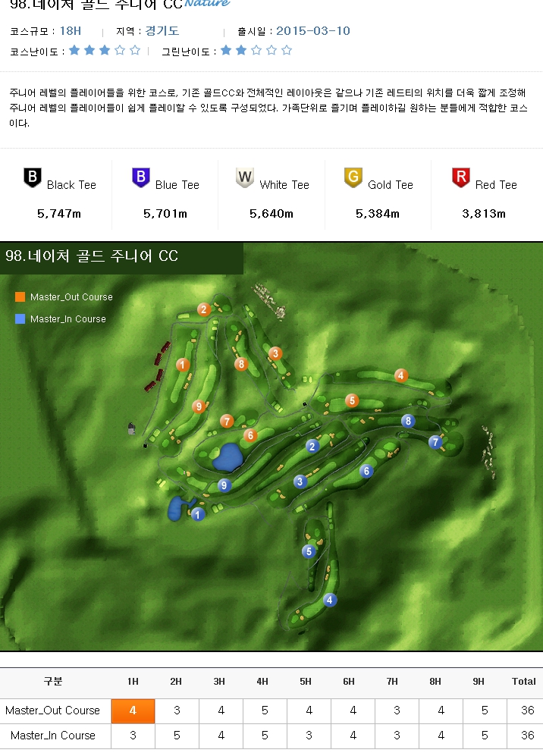Select orange hole 1 marker on map
Image resolution: width=543 pixels, height=756 pixels.
tap(182, 365)
